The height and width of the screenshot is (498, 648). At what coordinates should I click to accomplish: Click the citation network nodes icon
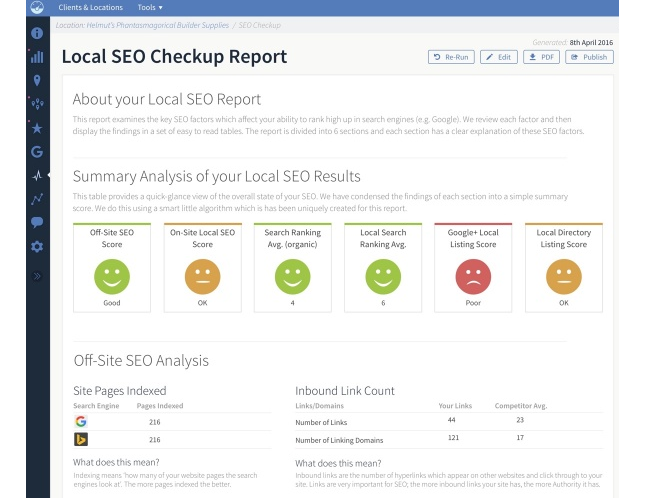pos(37,104)
